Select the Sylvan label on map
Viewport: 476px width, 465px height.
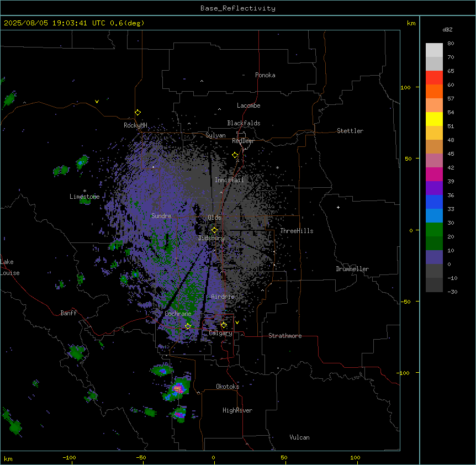(x=215, y=135)
